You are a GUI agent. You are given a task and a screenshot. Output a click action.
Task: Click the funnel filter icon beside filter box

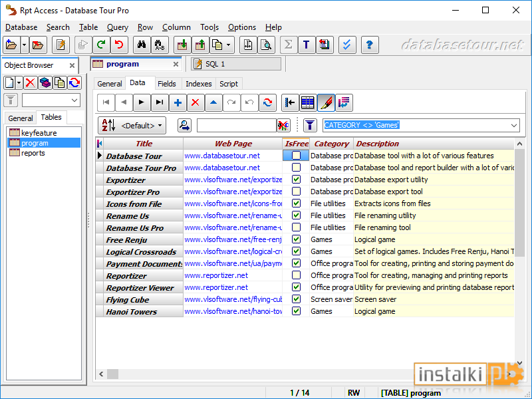pyautogui.click(x=310, y=125)
